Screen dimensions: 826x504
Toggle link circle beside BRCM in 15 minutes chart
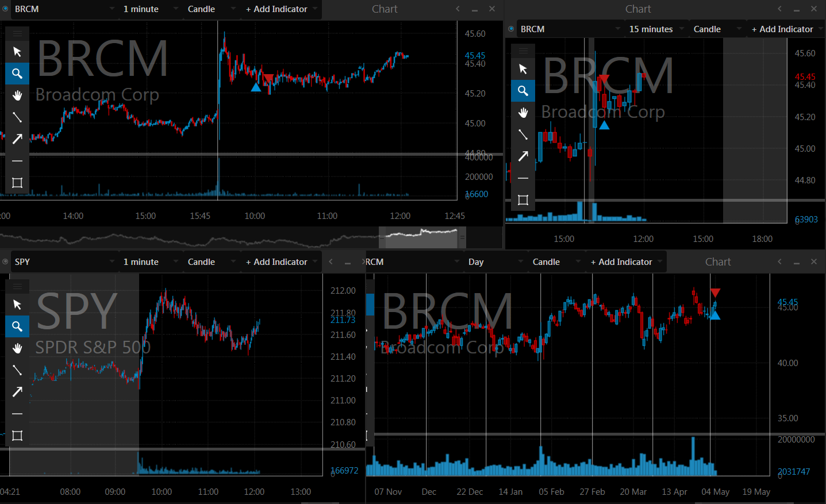pyautogui.click(x=511, y=29)
